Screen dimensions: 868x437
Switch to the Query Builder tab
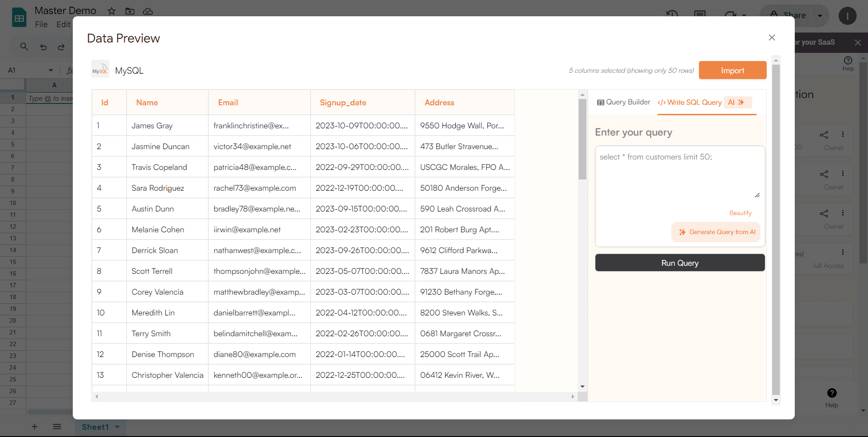click(623, 102)
